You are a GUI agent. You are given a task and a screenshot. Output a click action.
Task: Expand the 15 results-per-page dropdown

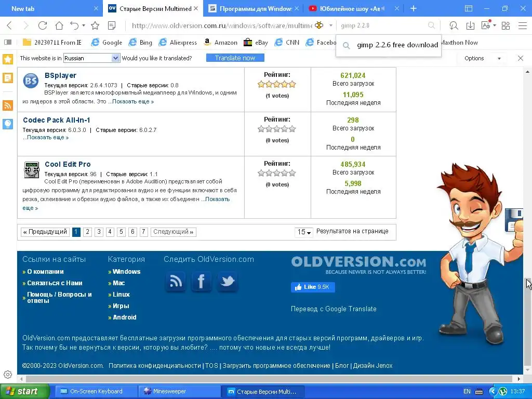[x=304, y=232]
